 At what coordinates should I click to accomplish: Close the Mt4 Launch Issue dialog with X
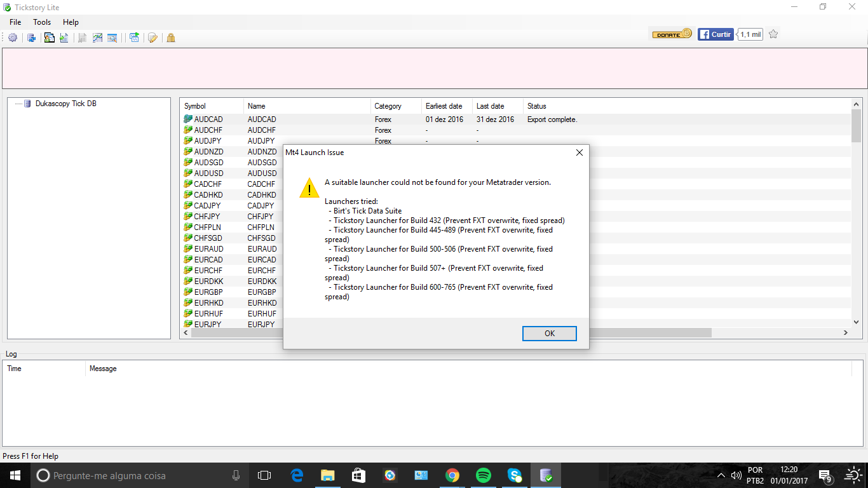(x=579, y=152)
